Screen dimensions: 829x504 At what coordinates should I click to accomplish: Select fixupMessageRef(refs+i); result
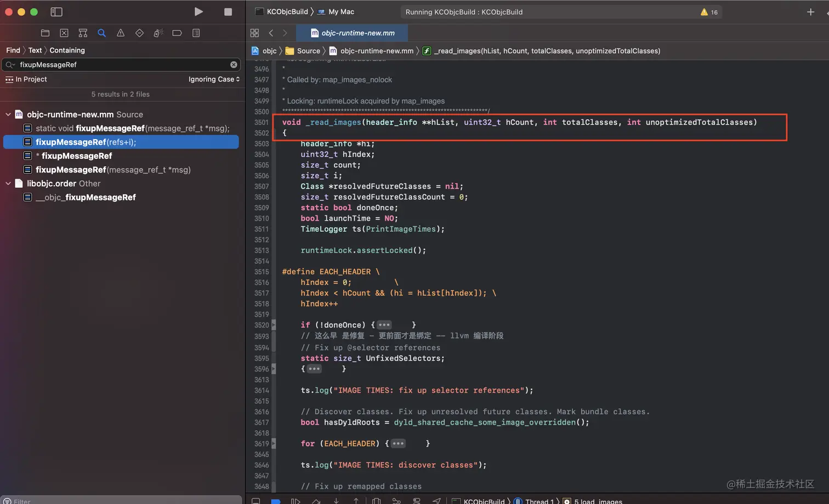pos(121,142)
